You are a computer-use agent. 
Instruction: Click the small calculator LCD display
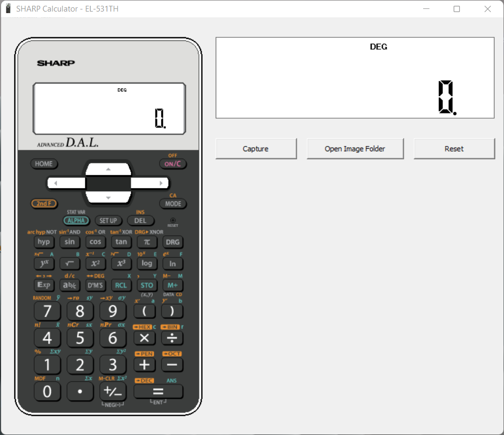coord(109,109)
